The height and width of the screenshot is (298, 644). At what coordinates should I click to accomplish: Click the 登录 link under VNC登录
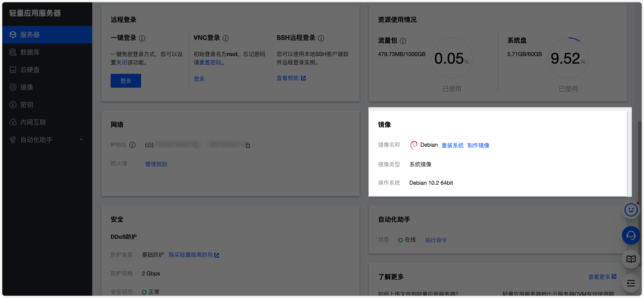[x=199, y=79]
